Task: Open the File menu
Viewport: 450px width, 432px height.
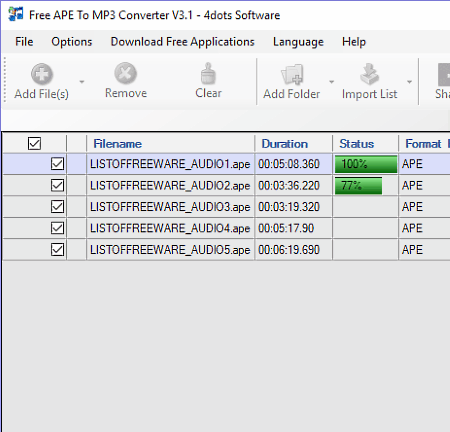Action: [x=24, y=42]
